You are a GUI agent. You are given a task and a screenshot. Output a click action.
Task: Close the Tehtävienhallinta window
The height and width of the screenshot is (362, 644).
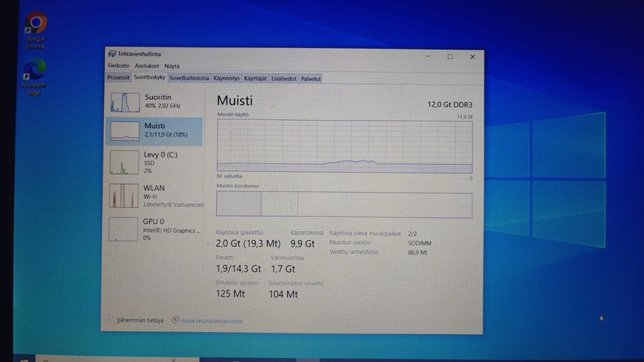tap(472, 57)
